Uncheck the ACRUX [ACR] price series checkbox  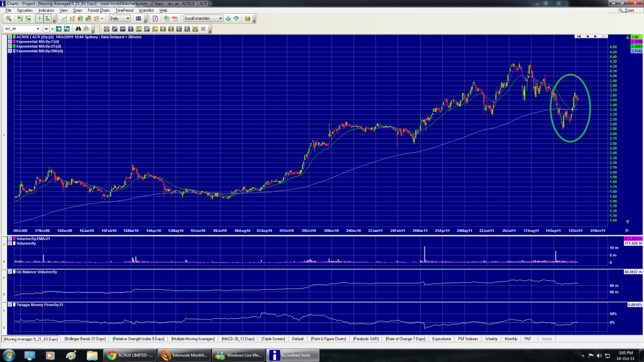coord(10,37)
